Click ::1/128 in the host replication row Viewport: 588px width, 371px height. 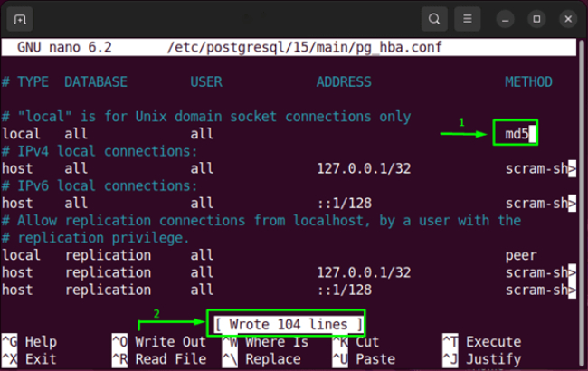tap(345, 290)
